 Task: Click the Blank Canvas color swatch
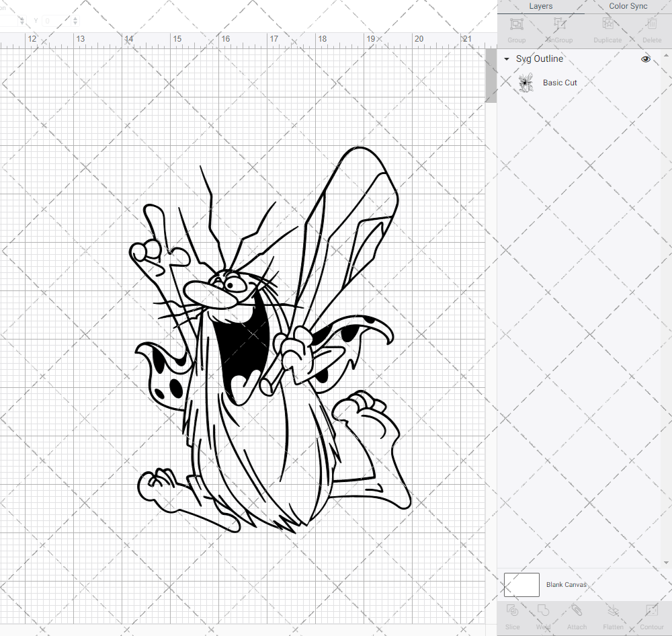(x=521, y=584)
